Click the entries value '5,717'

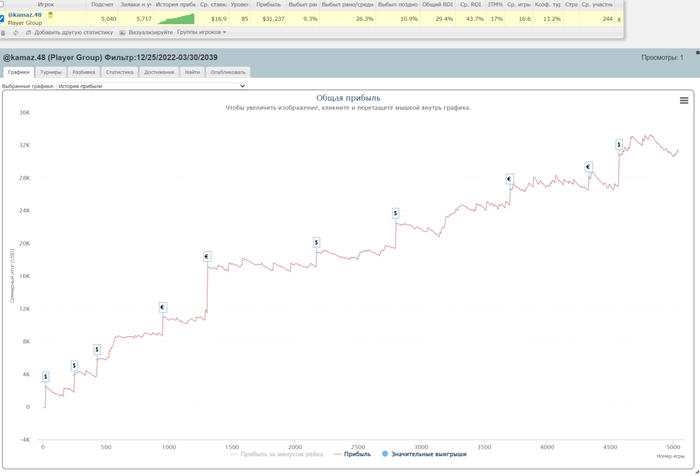click(x=144, y=19)
